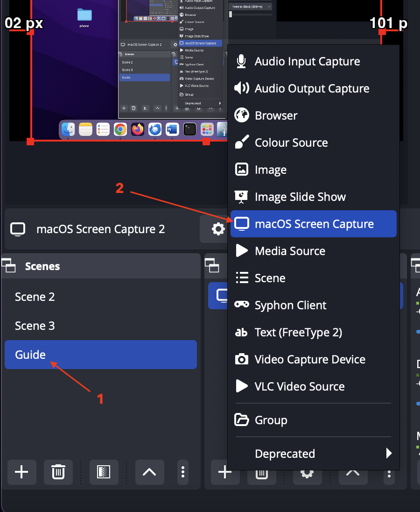Click the Firefox icon in the preview dock

138,129
